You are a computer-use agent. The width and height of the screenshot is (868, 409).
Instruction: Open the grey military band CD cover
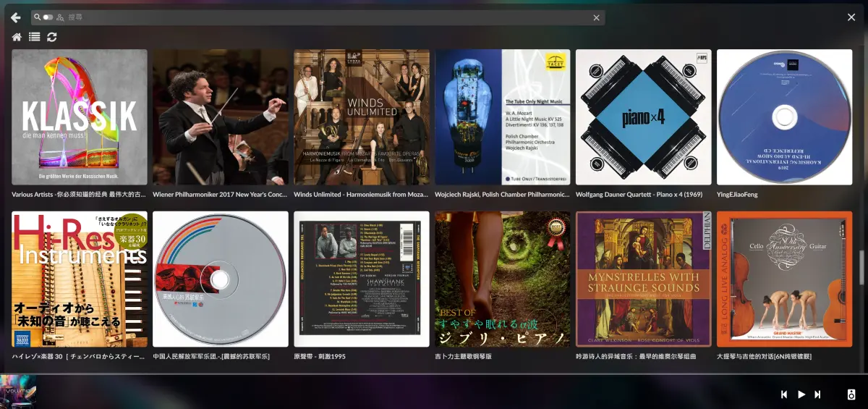pyautogui.click(x=221, y=279)
